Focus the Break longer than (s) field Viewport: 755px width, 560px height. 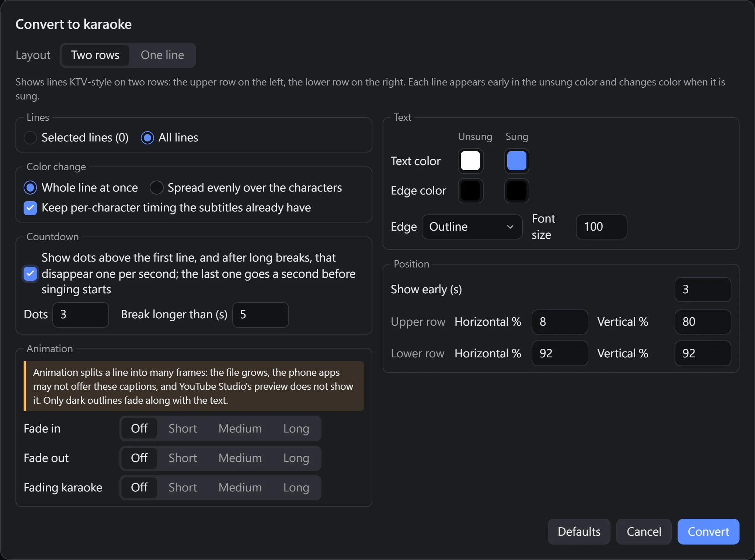click(x=261, y=315)
